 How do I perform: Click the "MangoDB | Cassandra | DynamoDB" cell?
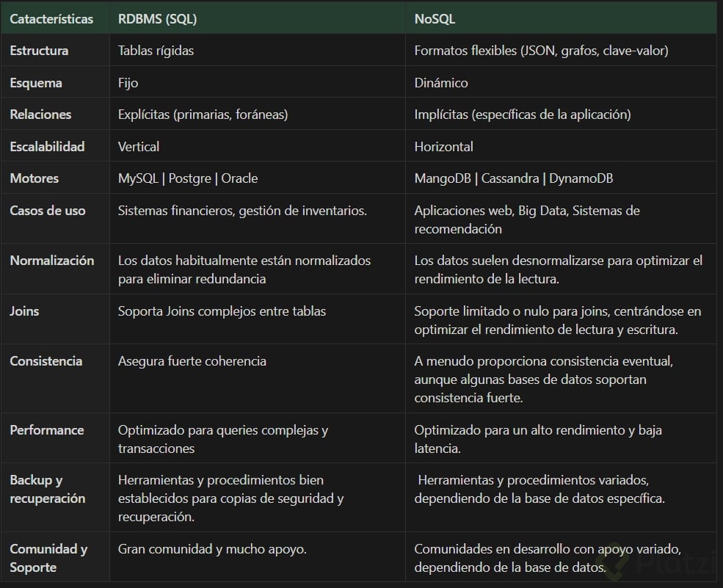point(513,178)
